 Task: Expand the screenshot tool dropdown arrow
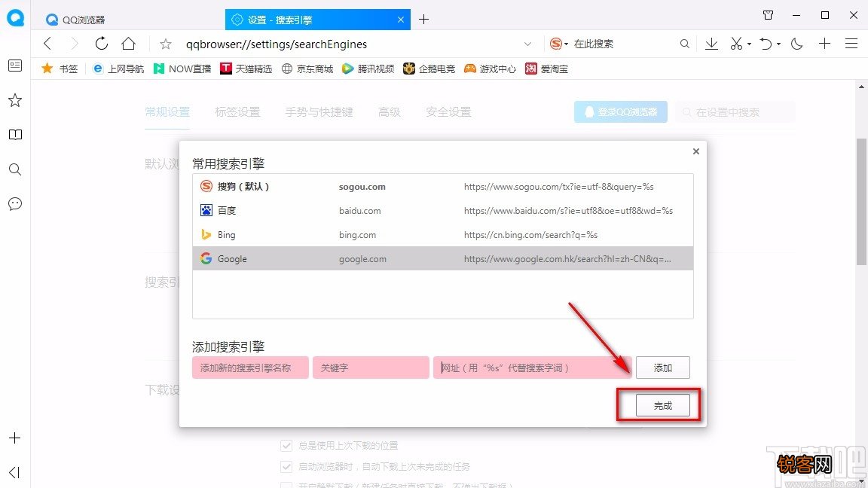(749, 44)
